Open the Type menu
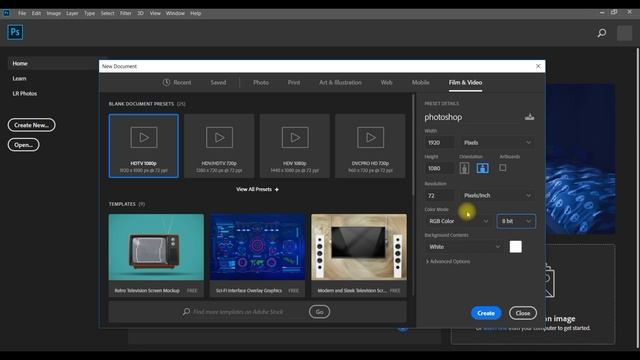This screenshot has width=640, height=360. [89, 13]
